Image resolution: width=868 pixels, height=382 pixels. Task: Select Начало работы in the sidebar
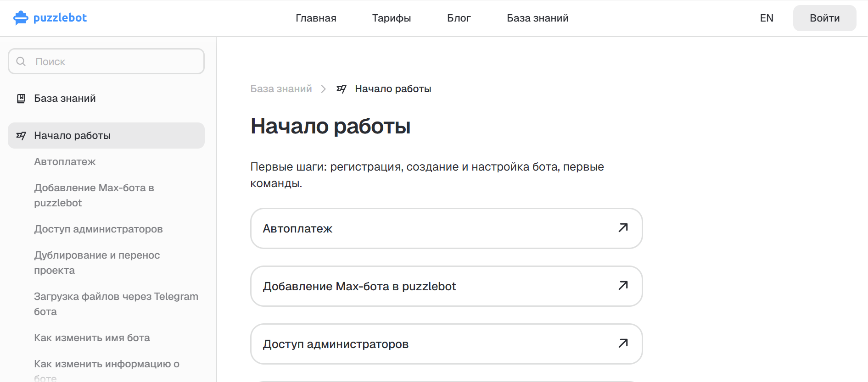coord(106,136)
